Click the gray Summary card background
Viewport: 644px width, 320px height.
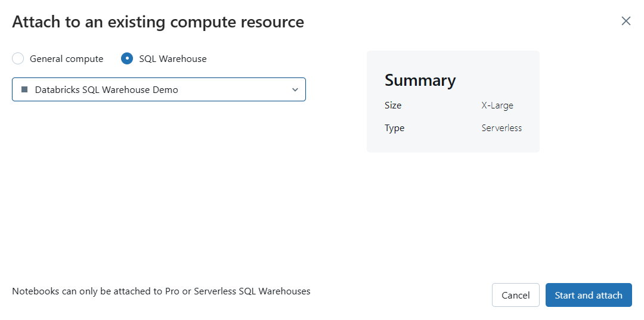(x=453, y=142)
